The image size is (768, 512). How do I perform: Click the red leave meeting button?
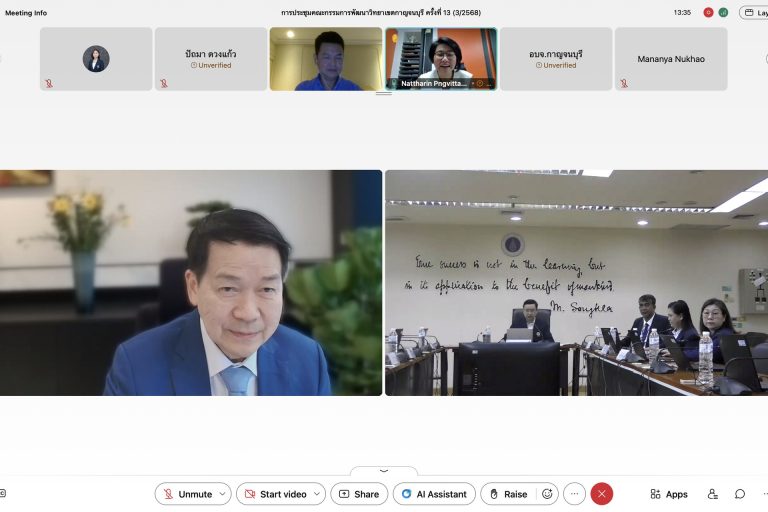coord(602,494)
